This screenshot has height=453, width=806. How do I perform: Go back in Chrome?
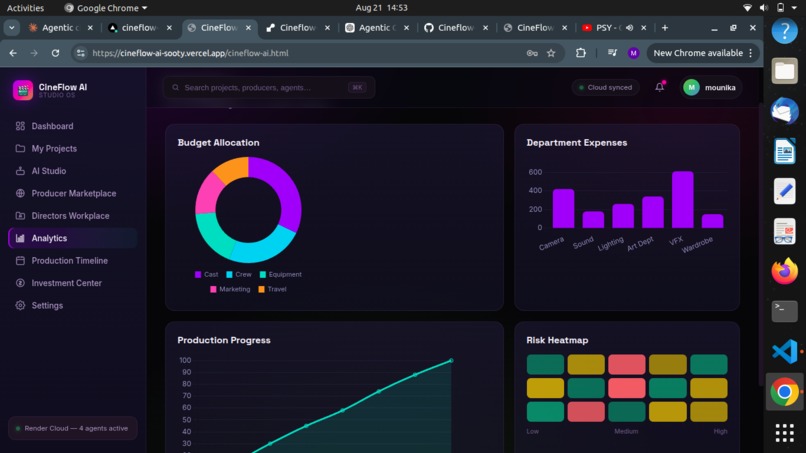[13, 53]
